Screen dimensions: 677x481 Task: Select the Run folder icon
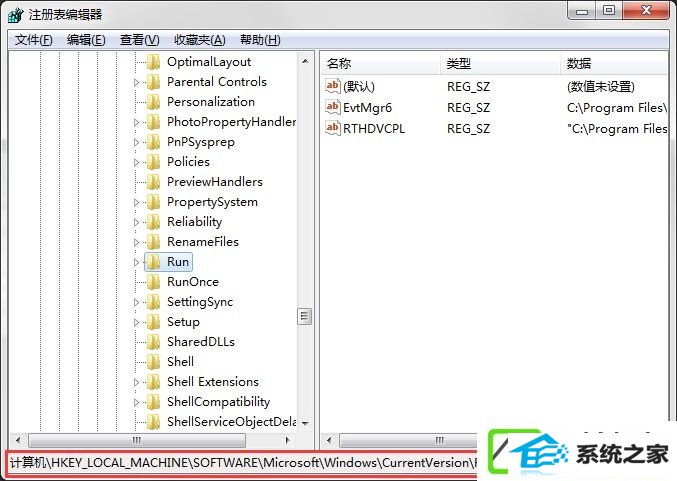[153, 262]
